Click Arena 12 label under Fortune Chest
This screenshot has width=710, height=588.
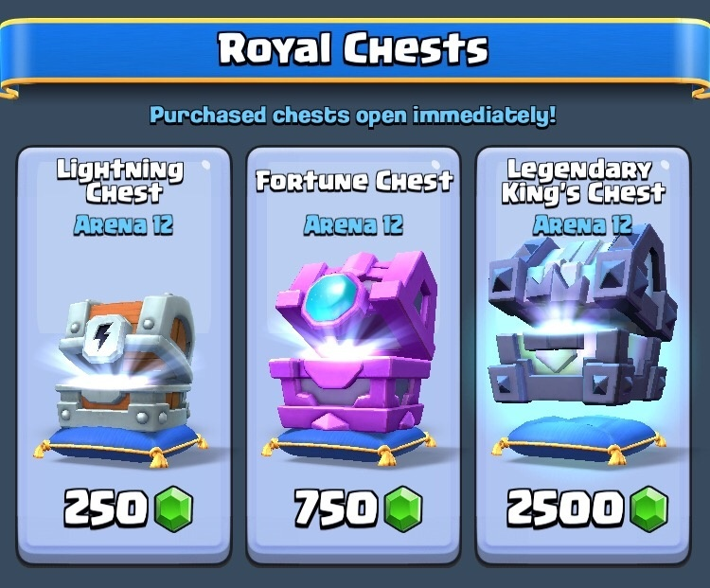coord(353,224)
